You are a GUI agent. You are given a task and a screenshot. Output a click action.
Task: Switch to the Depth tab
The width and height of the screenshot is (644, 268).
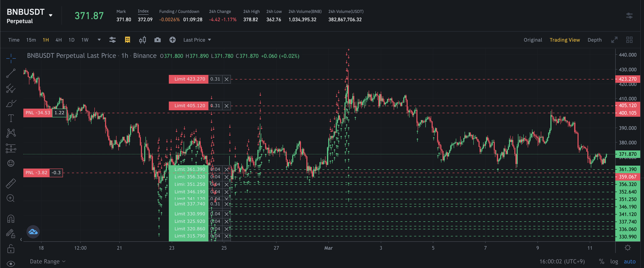pos(594,40)
